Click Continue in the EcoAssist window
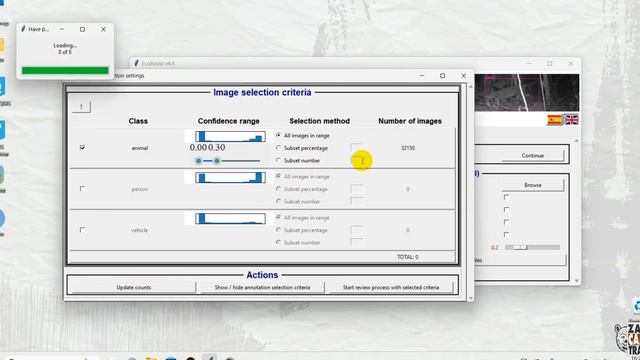The height and width of the screenshot is (360, 640). [533, 156]
